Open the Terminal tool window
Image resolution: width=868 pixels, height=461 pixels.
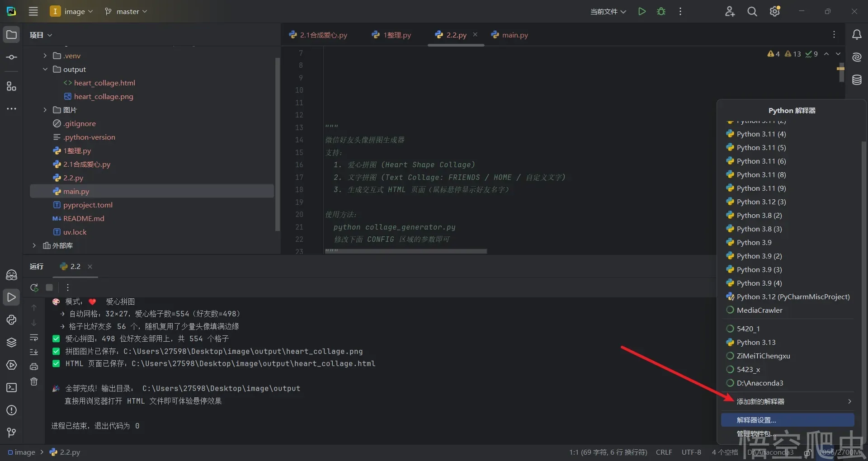(x=11, y=388)
